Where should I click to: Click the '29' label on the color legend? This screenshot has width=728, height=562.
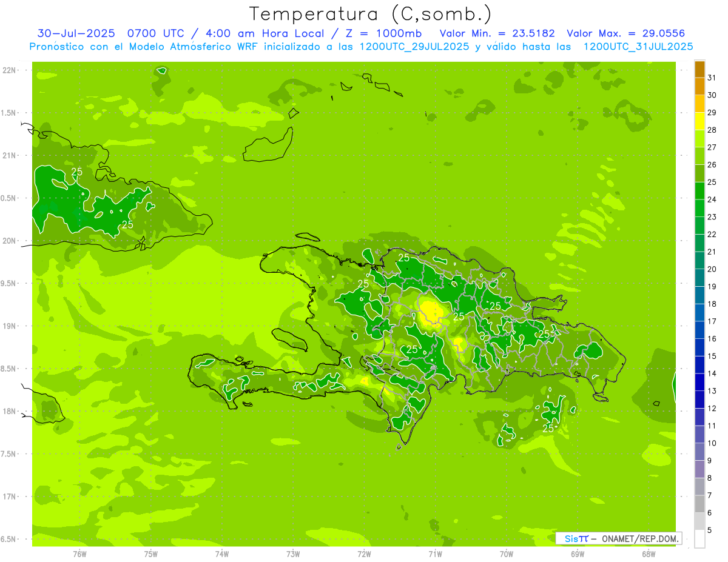tap(712, 112)
